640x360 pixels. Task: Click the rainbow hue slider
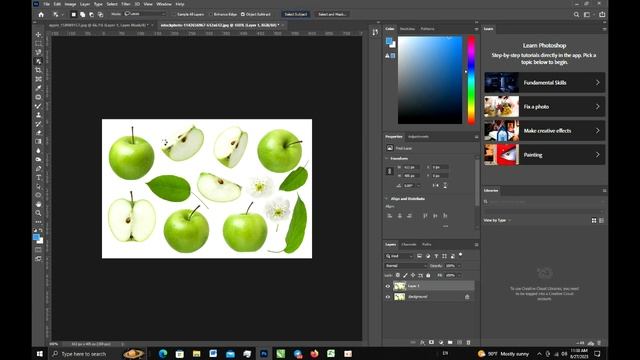pos(471,80)
